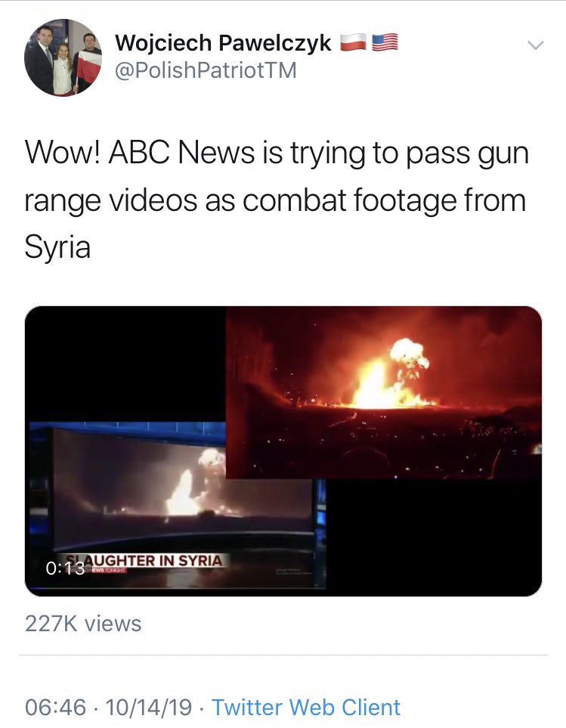Screen dimensions: 566x728
Task: Click the large red explosion inset footage
Action: coord(384,392)
